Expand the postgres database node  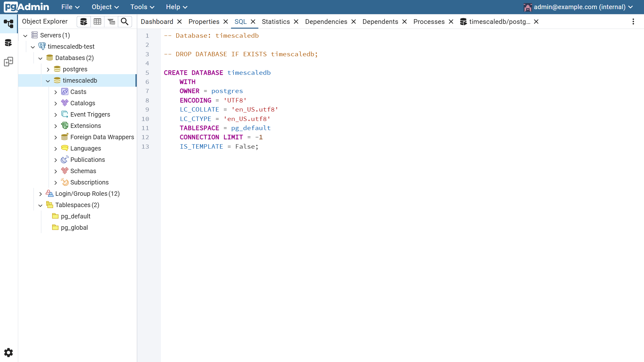click(x=48, y=69)
